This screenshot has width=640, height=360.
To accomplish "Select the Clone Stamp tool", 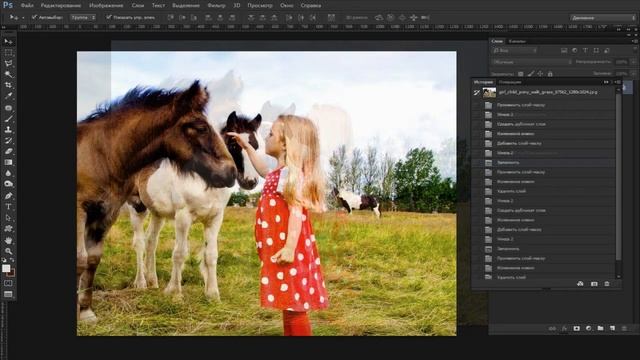I will 8,129.
